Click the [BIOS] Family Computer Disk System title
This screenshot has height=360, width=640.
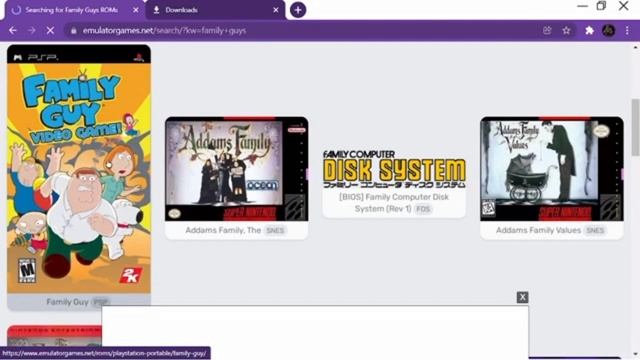click(x=394, y=202)
